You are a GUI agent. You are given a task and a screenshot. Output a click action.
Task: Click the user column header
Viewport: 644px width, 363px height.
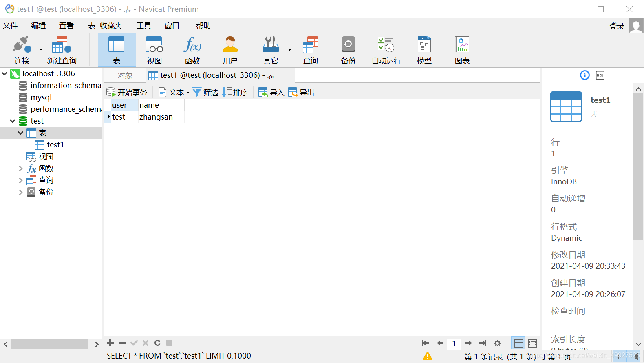point(125,105)
